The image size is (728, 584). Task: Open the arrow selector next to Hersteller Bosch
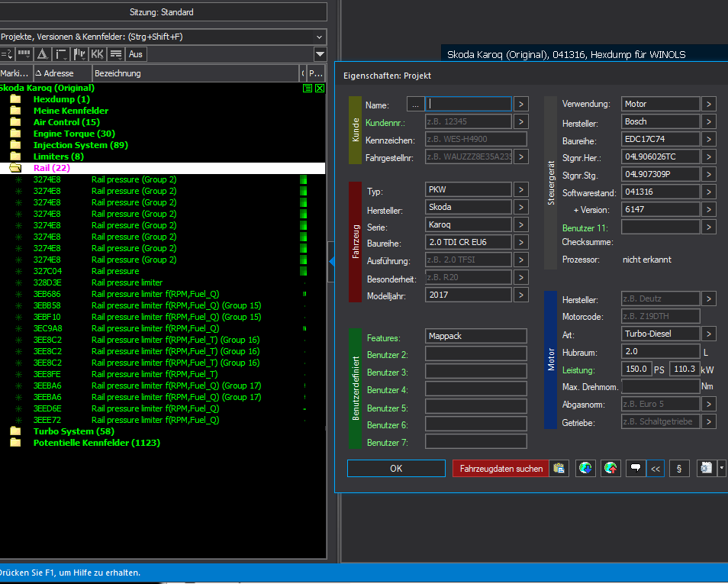pos(709,122)
